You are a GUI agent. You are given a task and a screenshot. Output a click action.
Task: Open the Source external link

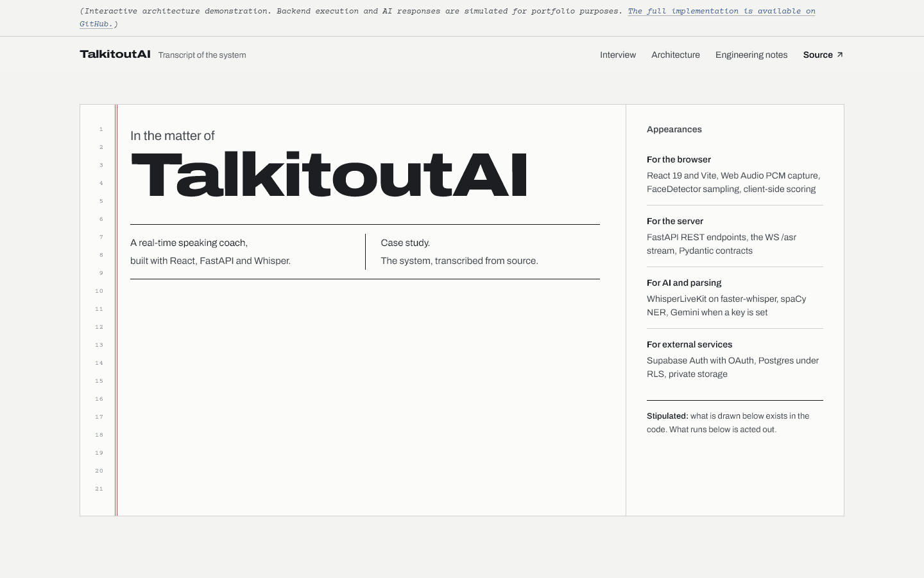823,55
